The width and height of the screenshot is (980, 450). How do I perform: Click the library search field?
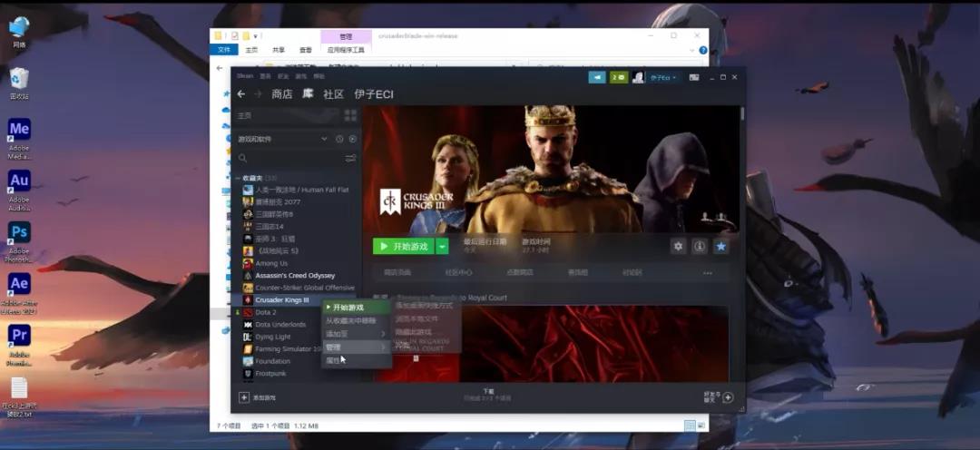coord(290,159)
